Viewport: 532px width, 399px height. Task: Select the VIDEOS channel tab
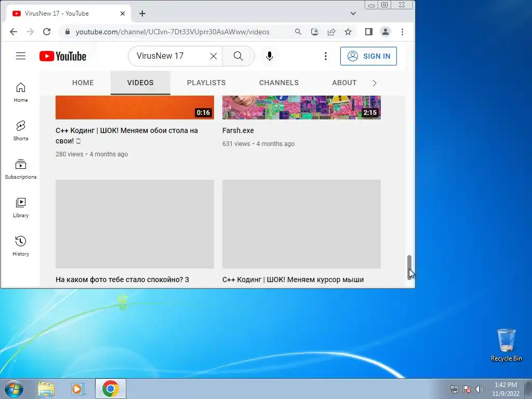point(140,83)
